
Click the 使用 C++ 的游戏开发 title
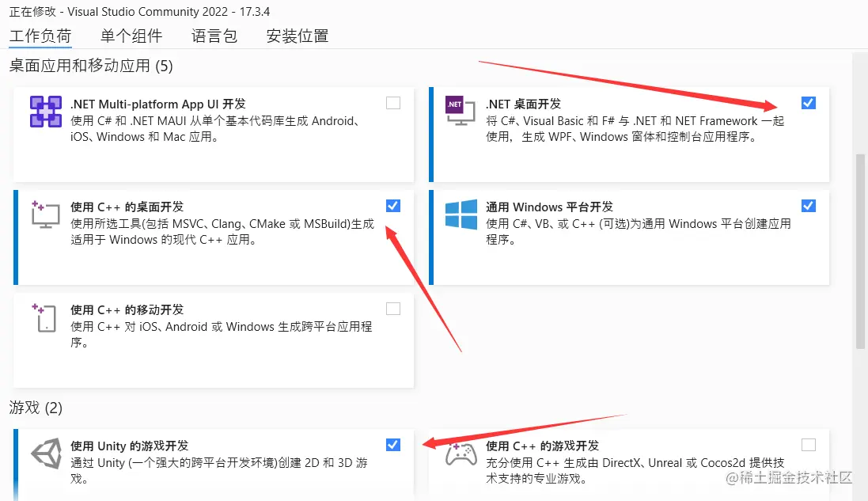[x=542, y=446]
